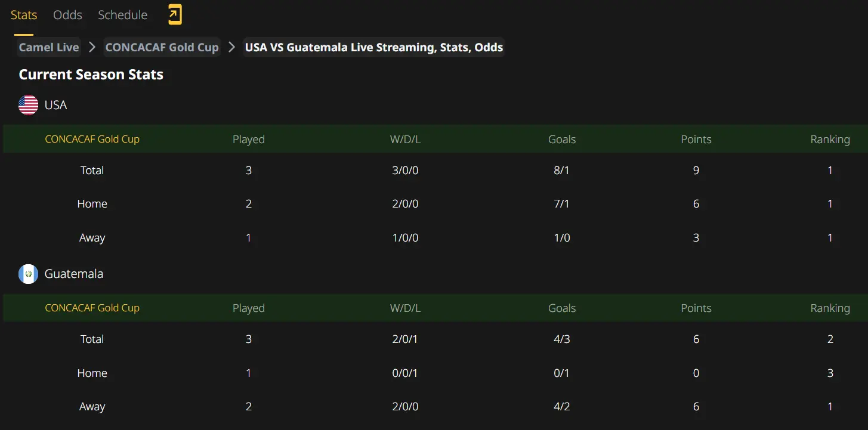Click the USA flag icon
868x430 pixels.
click(28, 105)
